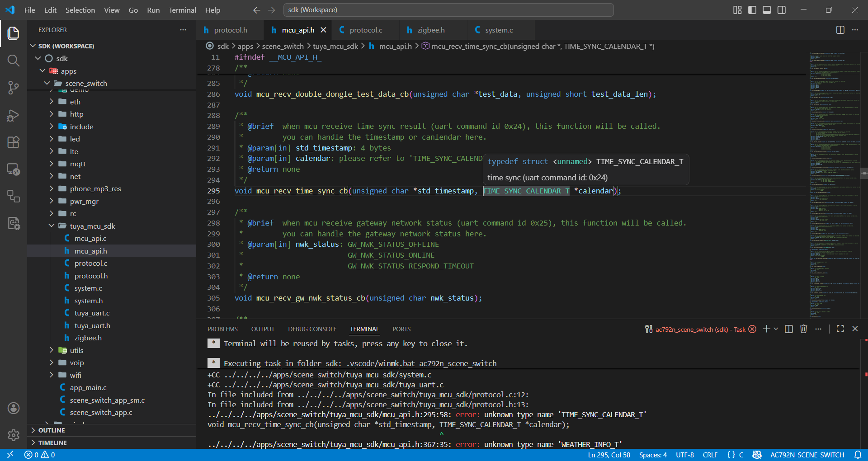This screenshot has width=868, height=461.
Task: Kill the terminal with trash icon
Action: (803, 329)
